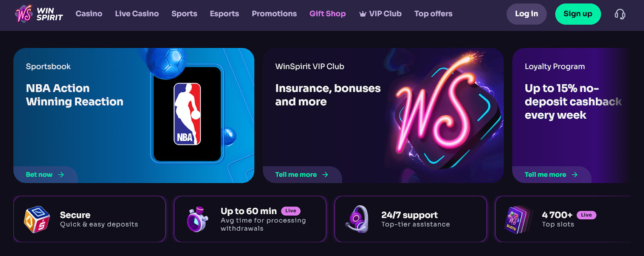The image size is (644, 256).
Task: Click the purple 24/7 support headphones icon
Action: coord(357,219)
